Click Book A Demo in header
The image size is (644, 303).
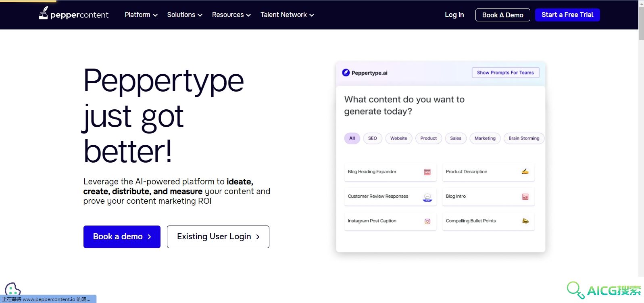pyautogui.click(x=503, y=15)
